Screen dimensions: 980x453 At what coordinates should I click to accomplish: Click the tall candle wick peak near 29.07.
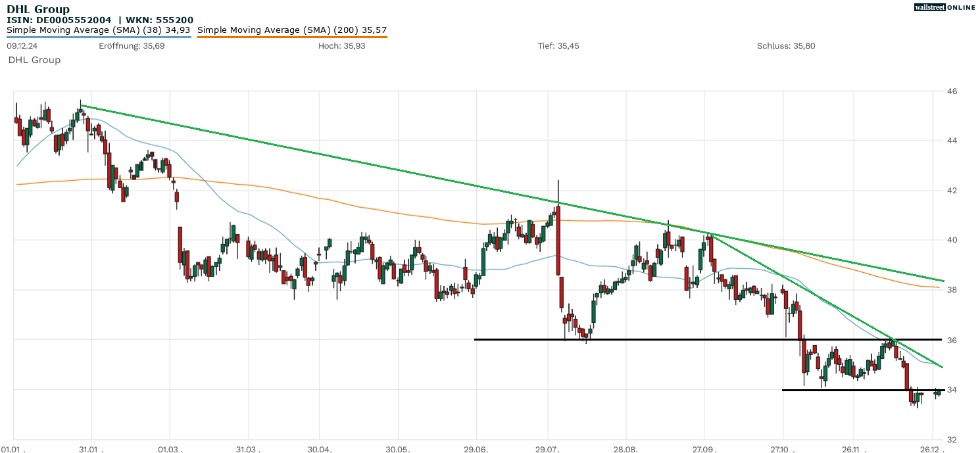(x=558, y=181)
